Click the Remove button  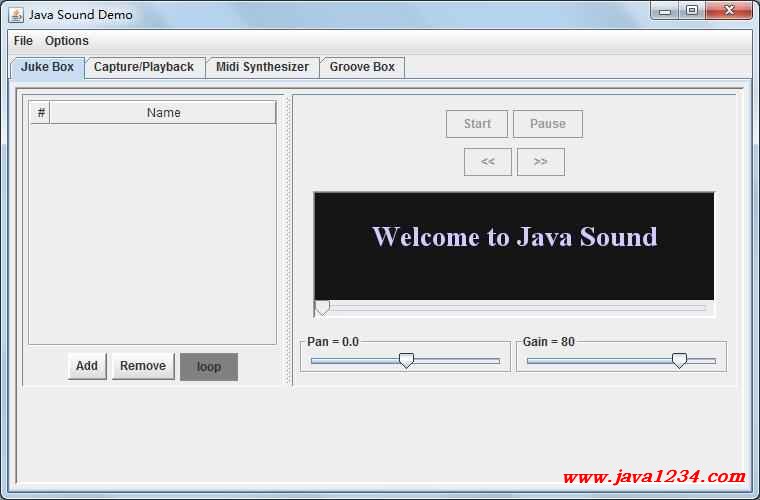click(143, 366)
